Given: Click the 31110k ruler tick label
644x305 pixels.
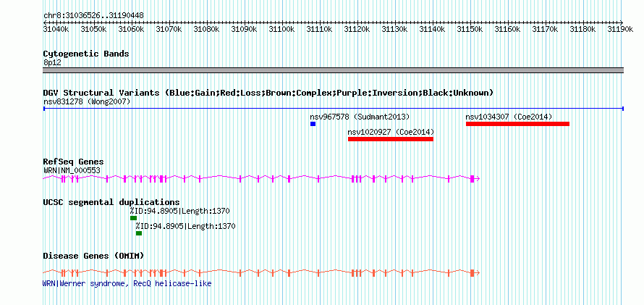Looking at the screenshot, I should [x=319, y=29].
